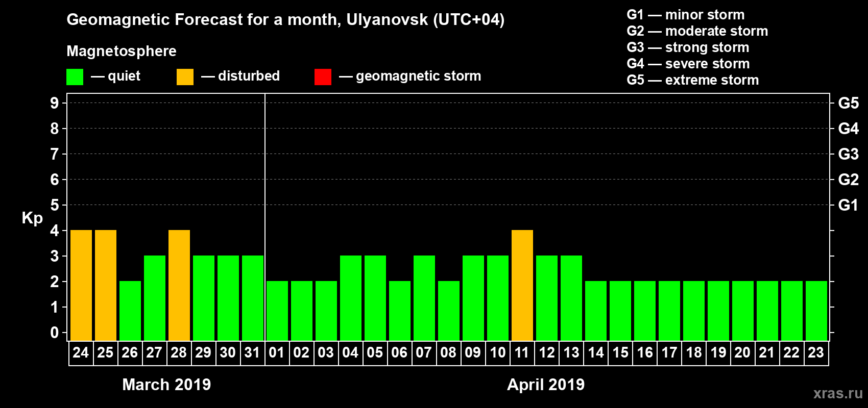Click the date label 15

point(620,353)
